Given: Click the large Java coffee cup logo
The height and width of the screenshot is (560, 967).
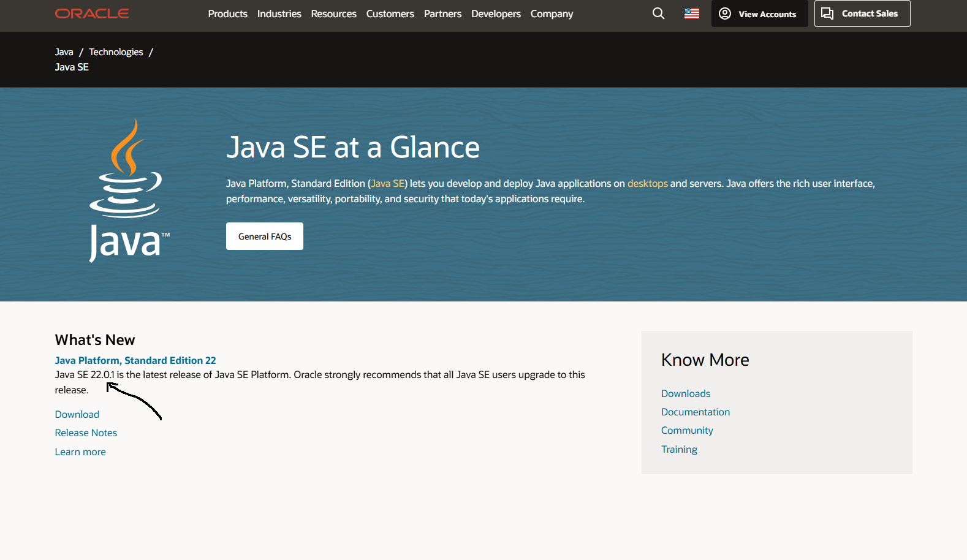Looking at the screenshot, I should point(129,191).
